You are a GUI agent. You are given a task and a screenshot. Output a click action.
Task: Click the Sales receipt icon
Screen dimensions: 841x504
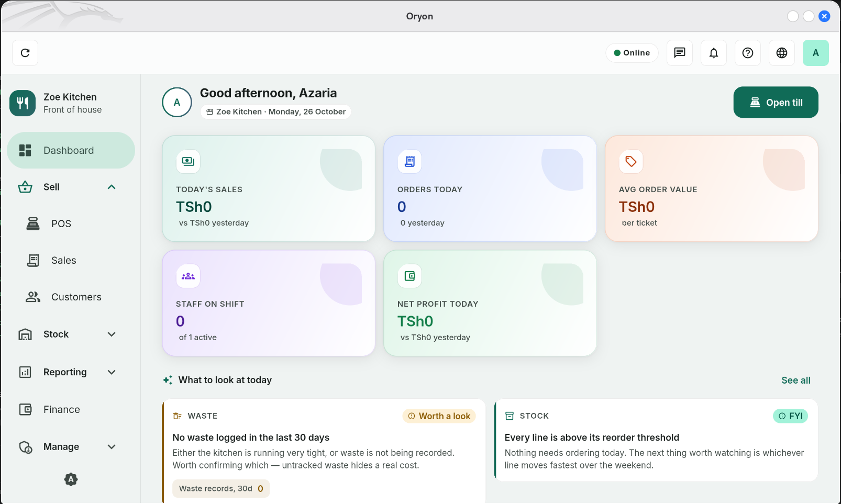pos(33,260)
